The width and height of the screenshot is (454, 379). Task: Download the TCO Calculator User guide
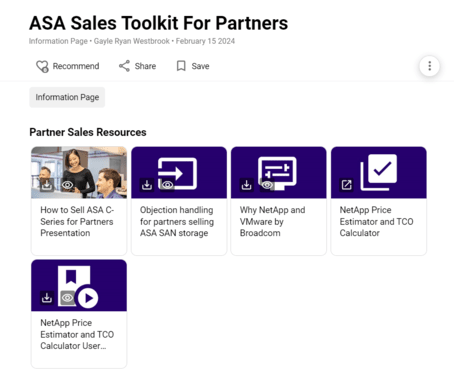(x=47, y=298)
